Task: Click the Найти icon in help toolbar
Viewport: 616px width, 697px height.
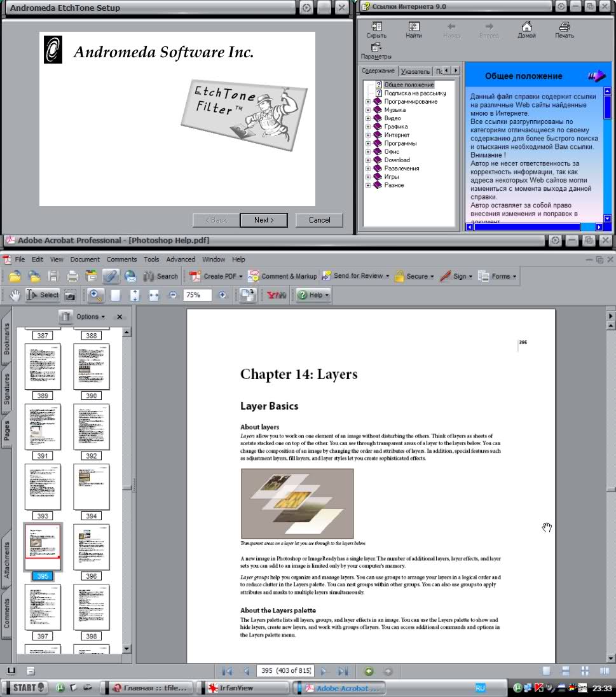Action: 414,30
